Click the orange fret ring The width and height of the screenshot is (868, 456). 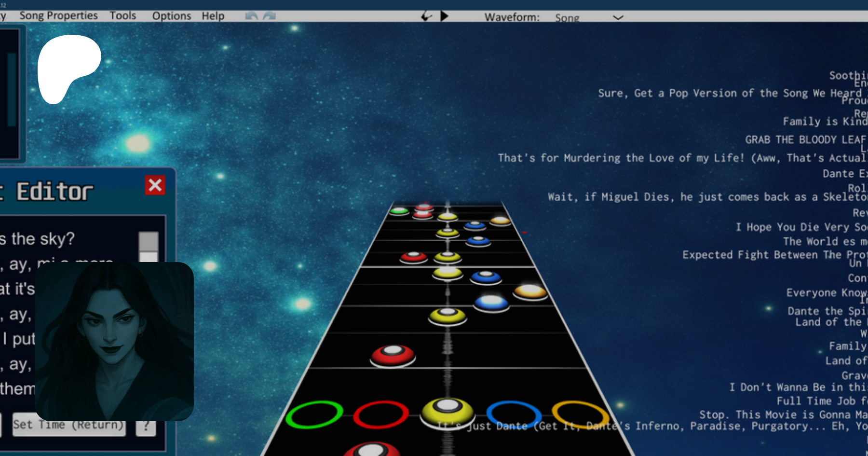(580, 414)
